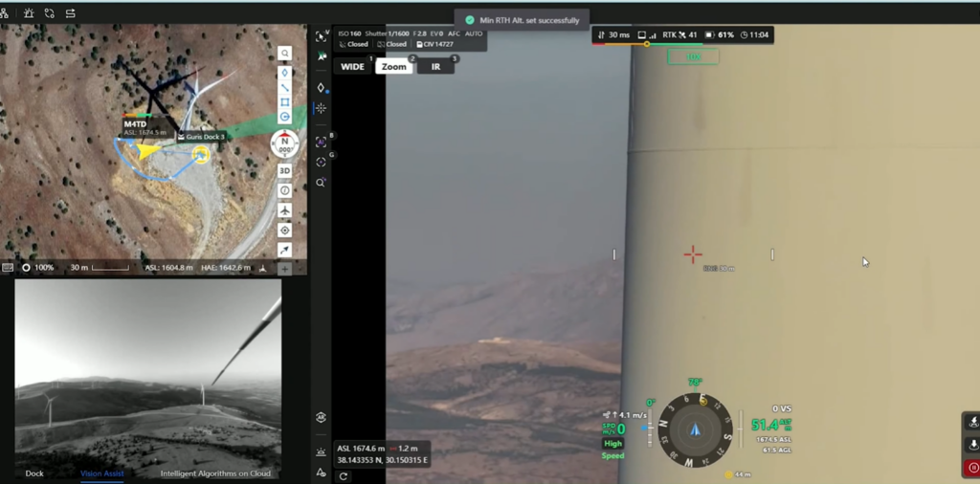
Task: Click the map recenter target icon
Action: click(285, 231)
